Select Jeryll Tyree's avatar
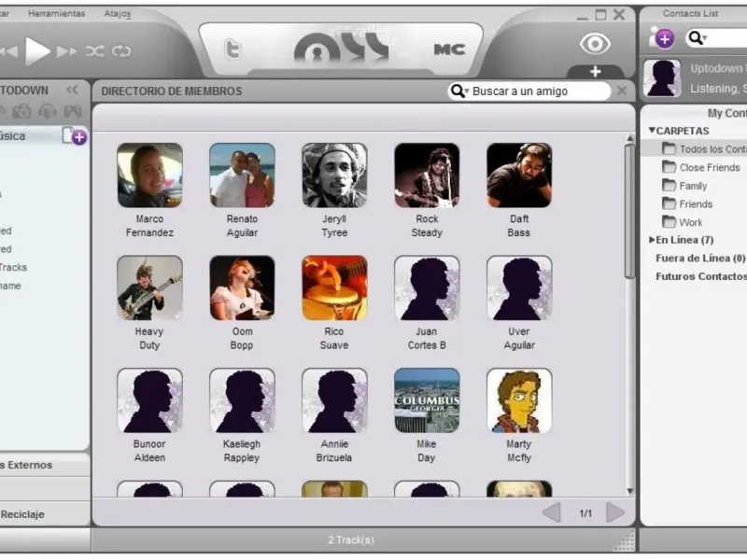The image size is (747, 560). pyautogui.click(x=334, y=175)
